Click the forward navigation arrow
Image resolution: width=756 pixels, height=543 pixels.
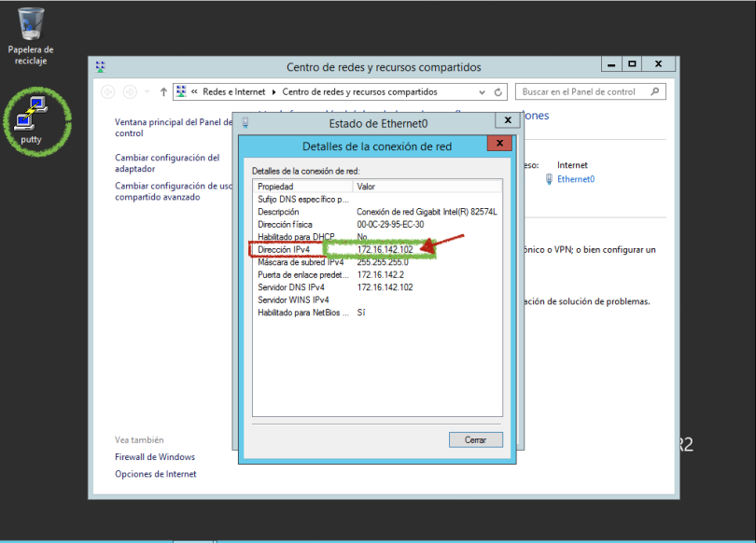tap(130, 92)
